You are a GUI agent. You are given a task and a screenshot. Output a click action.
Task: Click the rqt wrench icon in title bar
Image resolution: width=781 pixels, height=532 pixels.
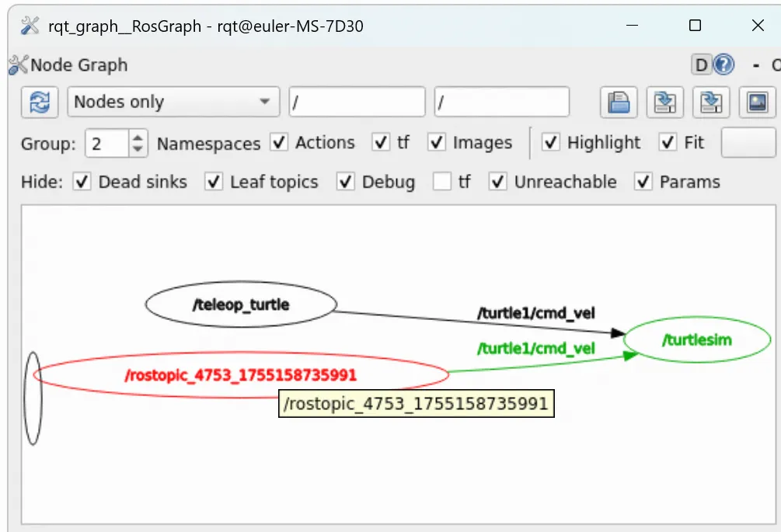pos(30,26)
